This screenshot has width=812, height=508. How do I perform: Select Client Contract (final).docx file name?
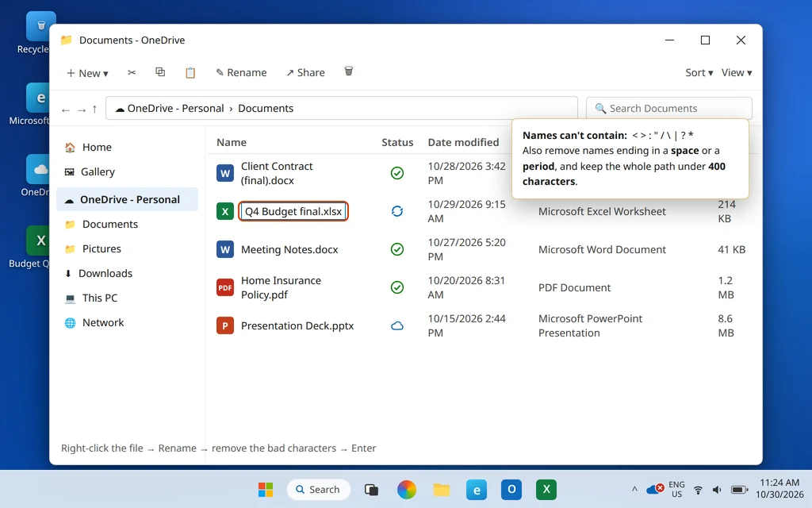pyautogui.click(x=277, y=173)
